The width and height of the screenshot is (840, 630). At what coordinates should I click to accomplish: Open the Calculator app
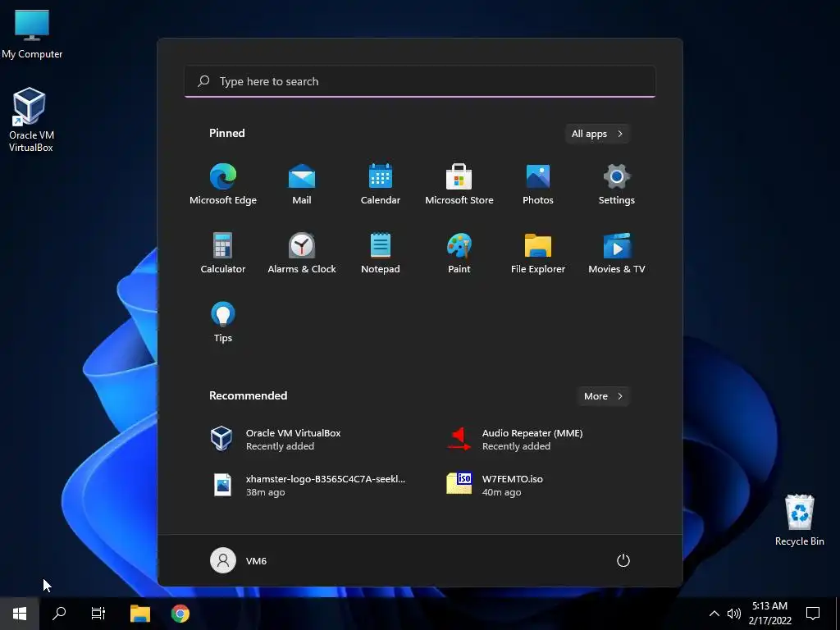tap(223, 253)
